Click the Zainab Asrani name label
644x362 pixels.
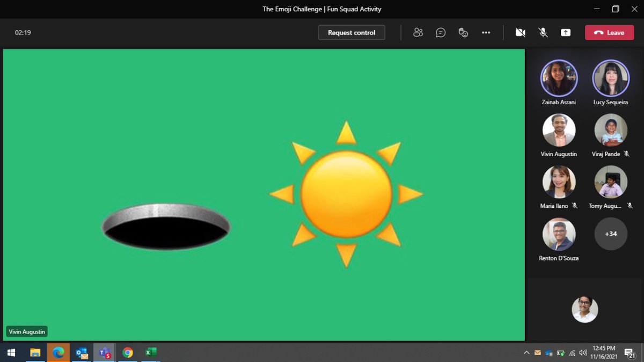[x=559, y=102]
